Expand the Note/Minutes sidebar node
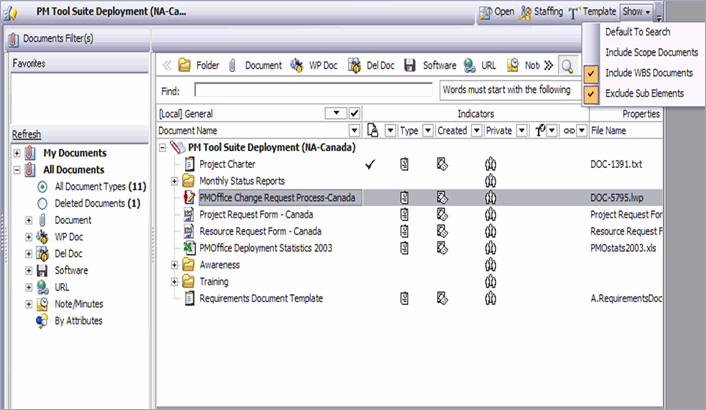The height and width of the screenshot is (410, 706). (x=29, y=305)
